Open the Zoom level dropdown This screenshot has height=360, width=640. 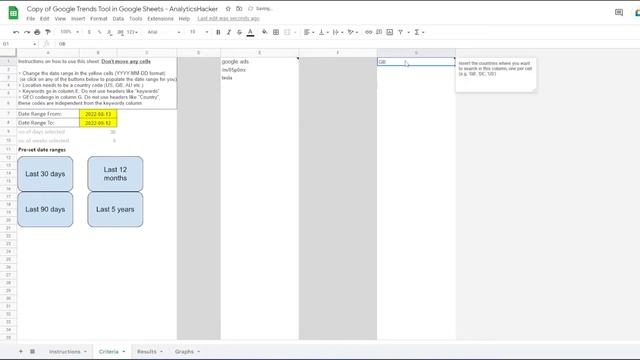click(69, 32)
